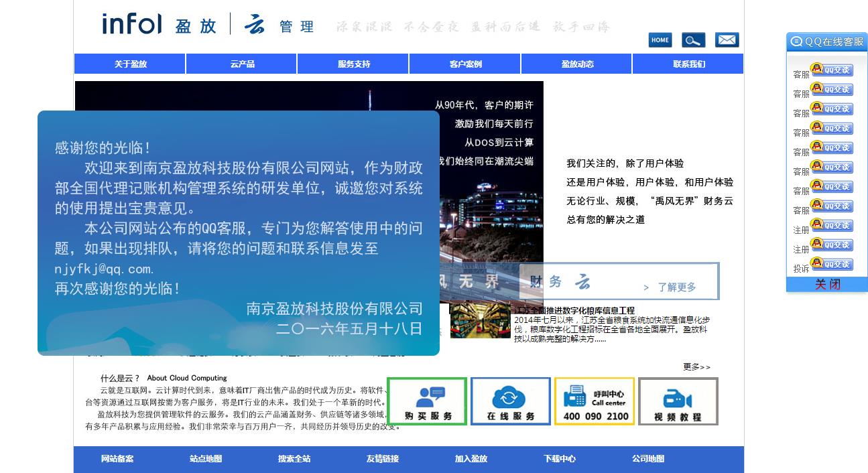Viewport: 868px width, 473px height.
Task: Click the 感谢您的光临！ greeting in the popup
Action: tap(103, 147)
